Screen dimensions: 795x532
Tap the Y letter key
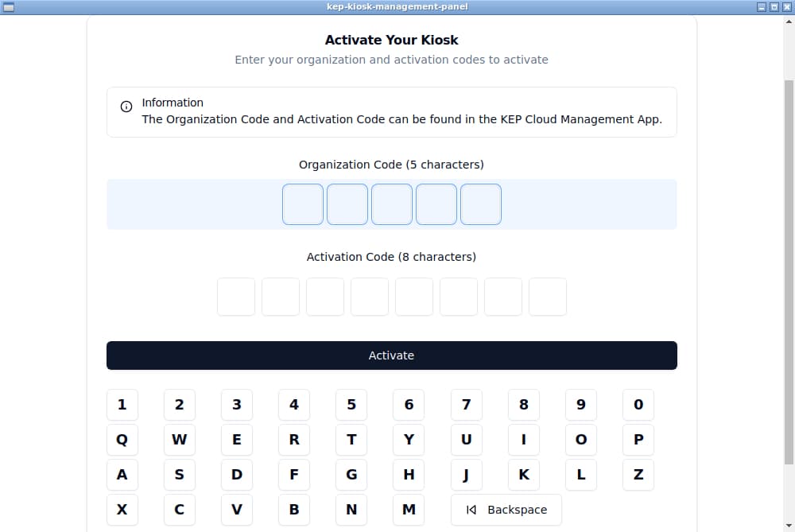tap(409, 440)
